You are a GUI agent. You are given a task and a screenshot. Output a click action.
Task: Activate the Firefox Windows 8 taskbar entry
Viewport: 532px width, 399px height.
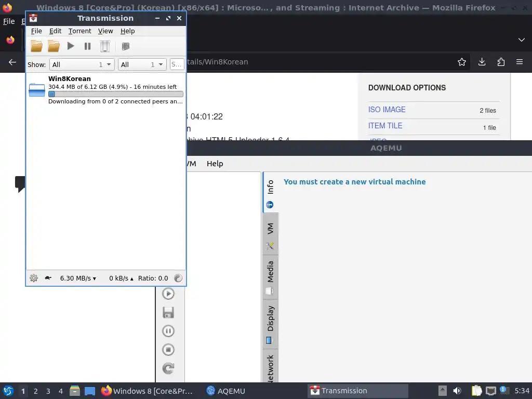point(147,391)
